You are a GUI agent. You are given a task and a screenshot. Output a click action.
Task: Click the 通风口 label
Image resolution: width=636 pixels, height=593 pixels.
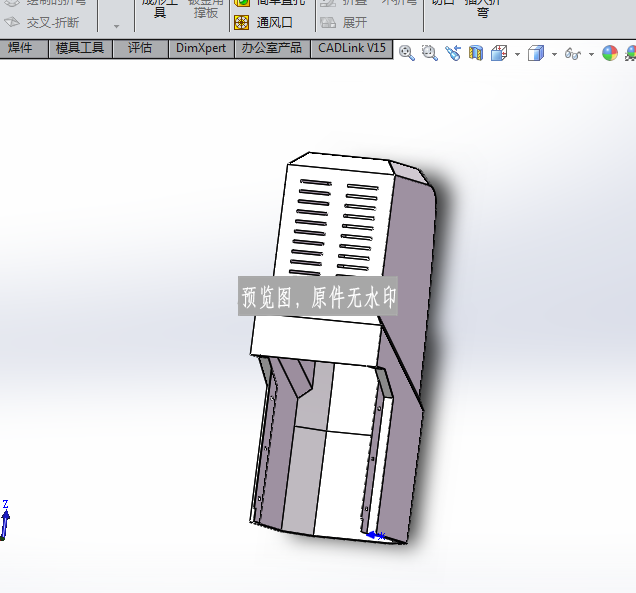(275, 23)
